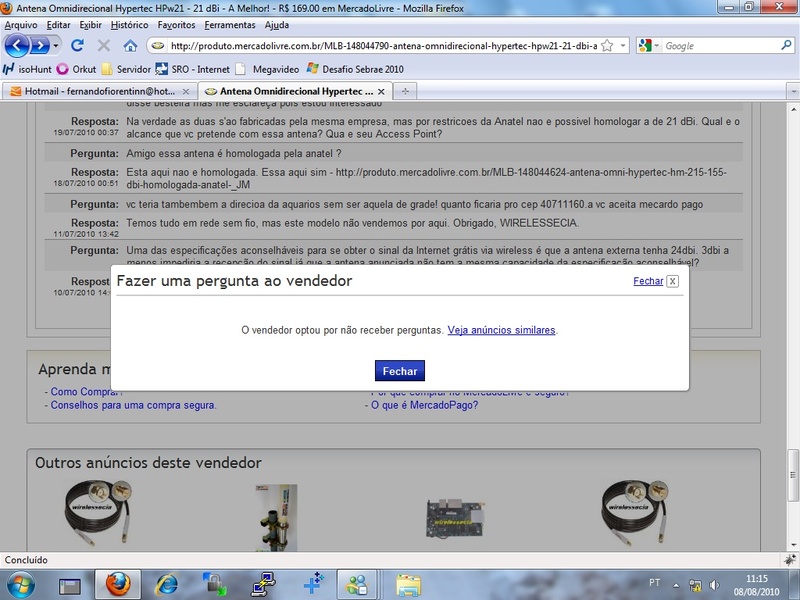Open the SRO - Internet bookmark
The height and width of the screenshot is (600, 800).
193,69
